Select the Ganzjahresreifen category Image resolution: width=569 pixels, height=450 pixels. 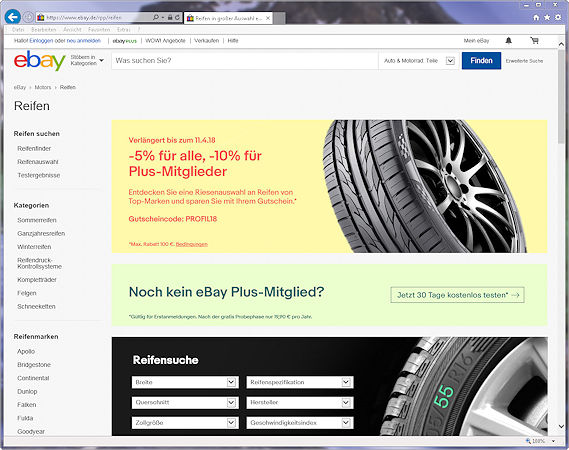click(x=41, y=233)
